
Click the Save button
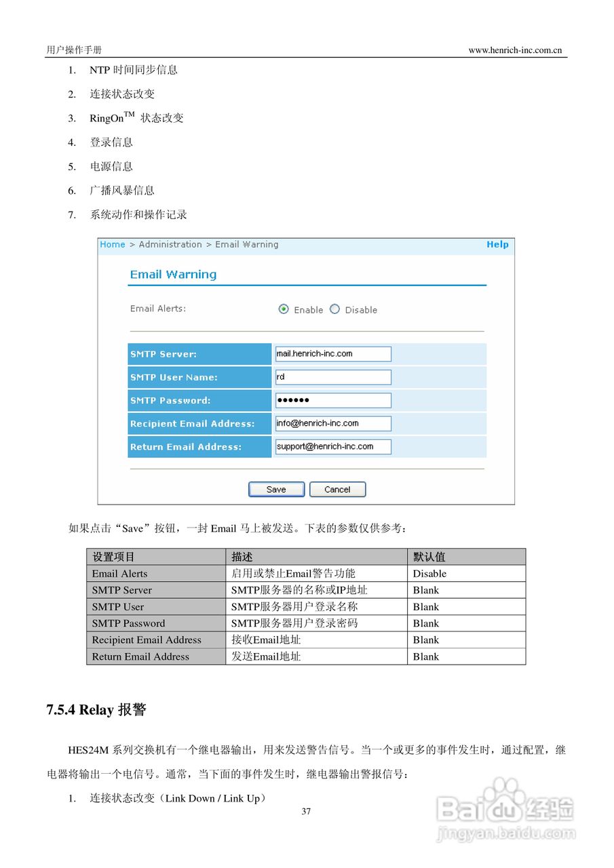tap(276, 489)
